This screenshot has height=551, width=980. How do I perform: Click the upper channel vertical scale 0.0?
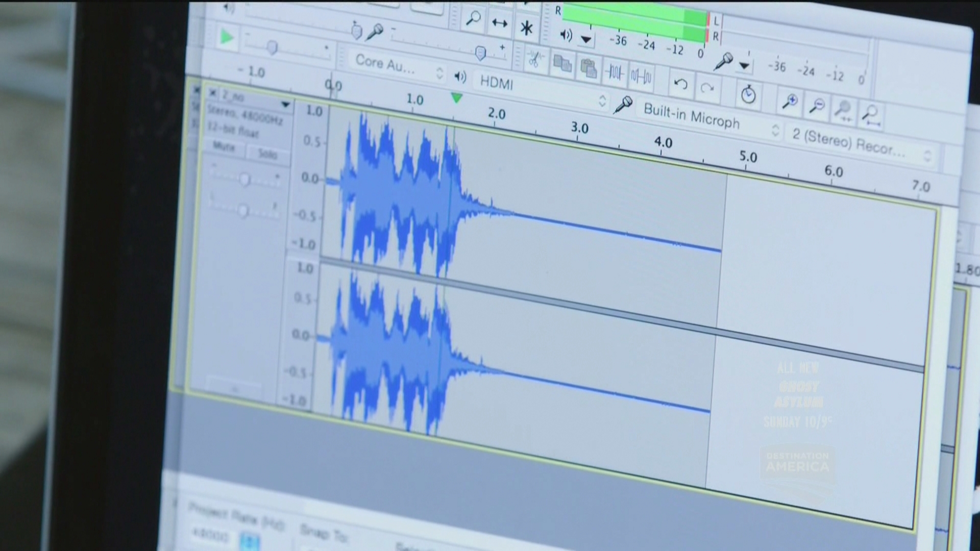coord(310,178)
